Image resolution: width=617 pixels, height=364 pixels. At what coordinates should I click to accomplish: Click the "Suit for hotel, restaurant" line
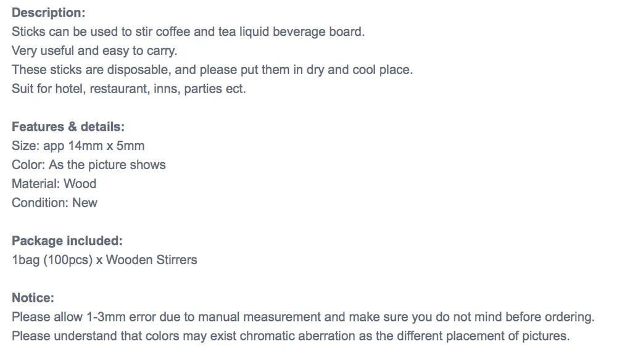point(128,88)
